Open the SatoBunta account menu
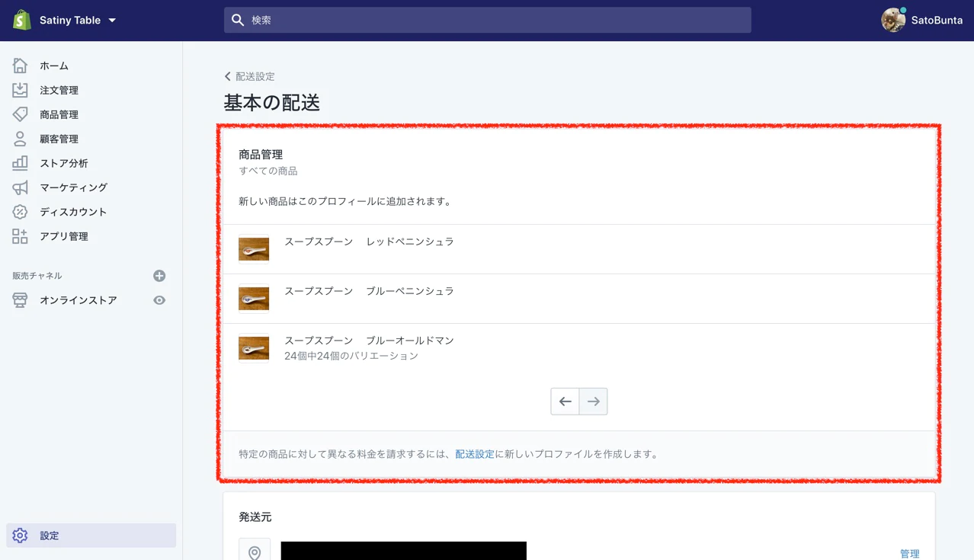The width and height of the screenshot is (974, 560). click(921, 21)
